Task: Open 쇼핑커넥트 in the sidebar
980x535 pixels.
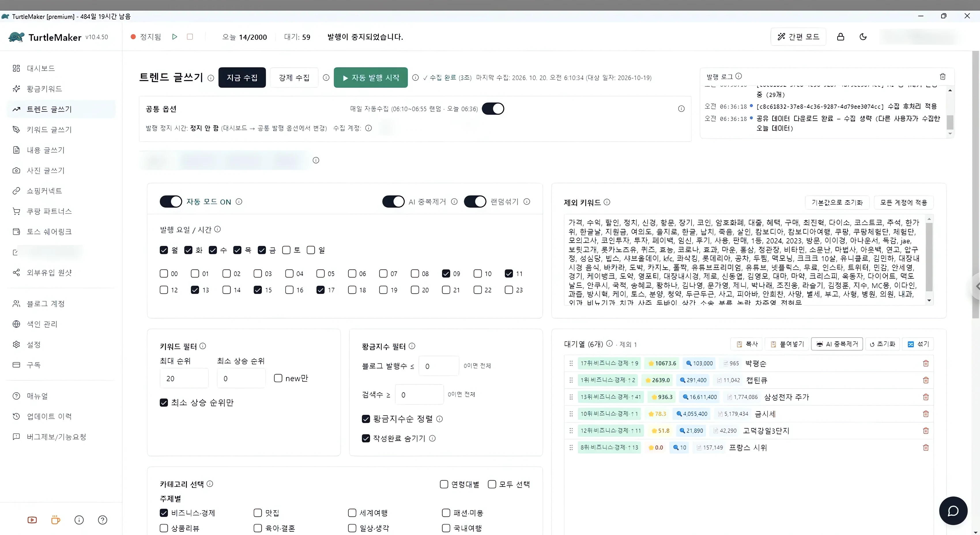Action: (x=61, y=191)
